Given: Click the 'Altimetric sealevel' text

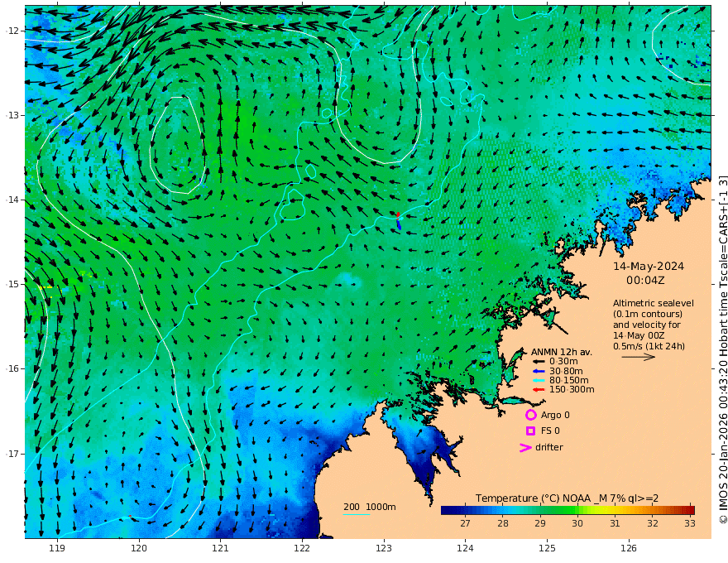Looking at the screenshot, I should pyautogui.click(x=654, y=303).
